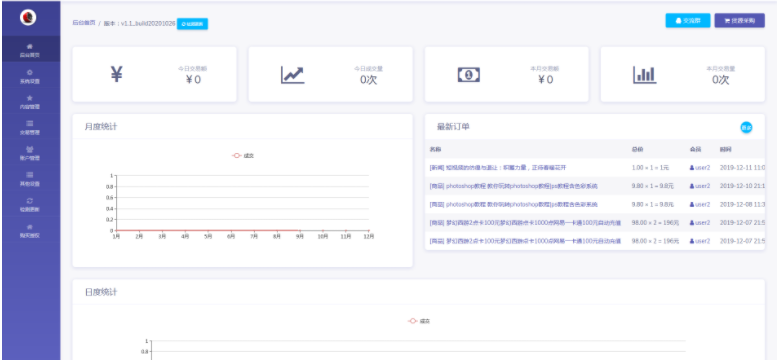Click the round 更多 button in 最新订单
Image resolution: width=778 pixels, height=364 pixels.
click(x=746, y=127)
